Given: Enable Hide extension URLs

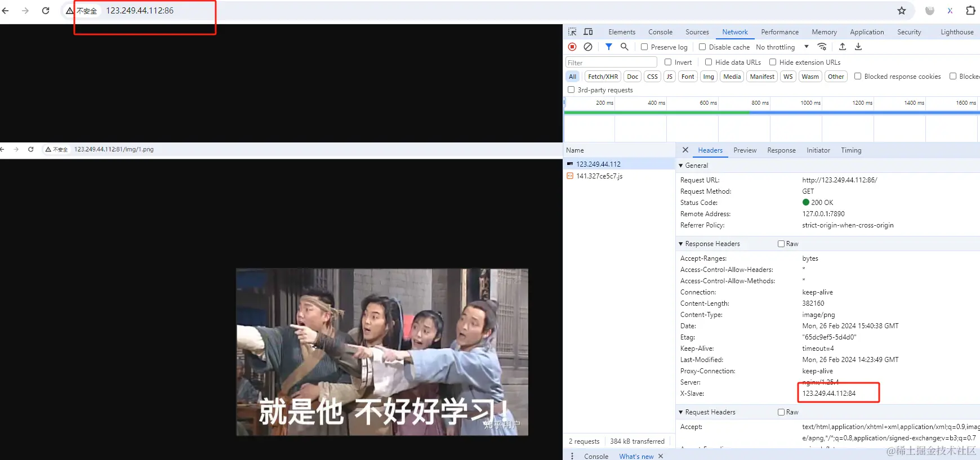Looking at the screenshot, I should [x=773, y=62].
